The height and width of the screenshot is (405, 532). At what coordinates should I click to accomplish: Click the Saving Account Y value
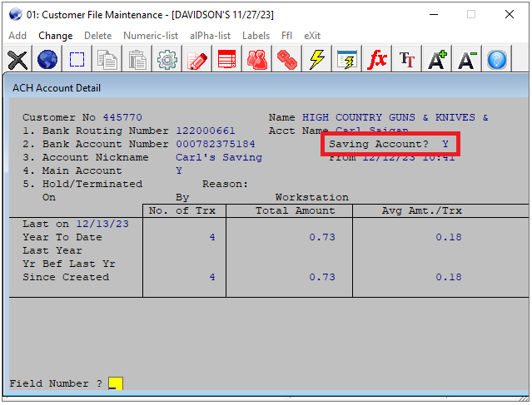click(x=445, y=144)
